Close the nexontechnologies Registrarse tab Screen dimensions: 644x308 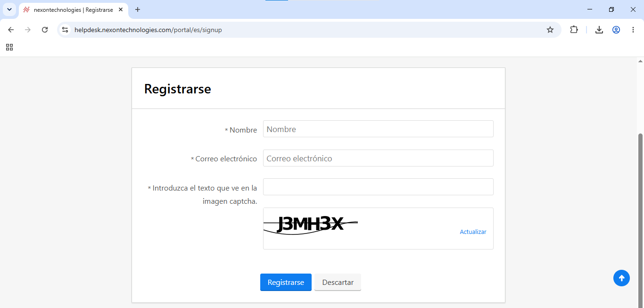(121, 9)
